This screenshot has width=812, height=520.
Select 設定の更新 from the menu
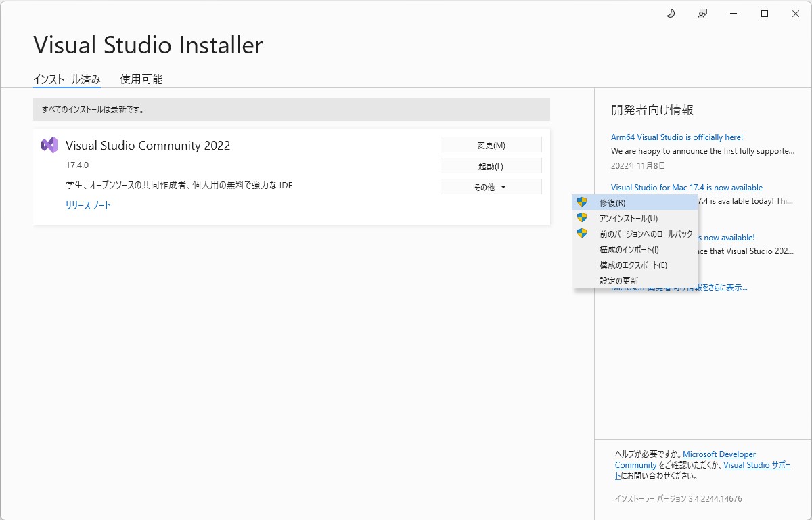[618, 280]
